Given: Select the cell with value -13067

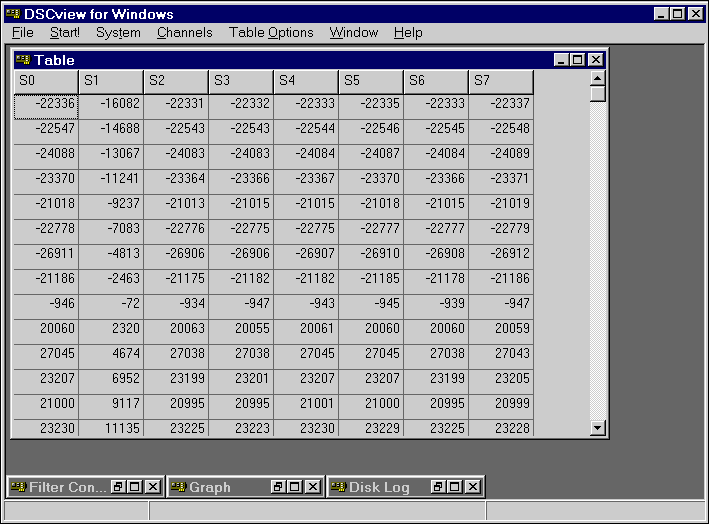Looking at the screenshot, I should coord(111,157).
